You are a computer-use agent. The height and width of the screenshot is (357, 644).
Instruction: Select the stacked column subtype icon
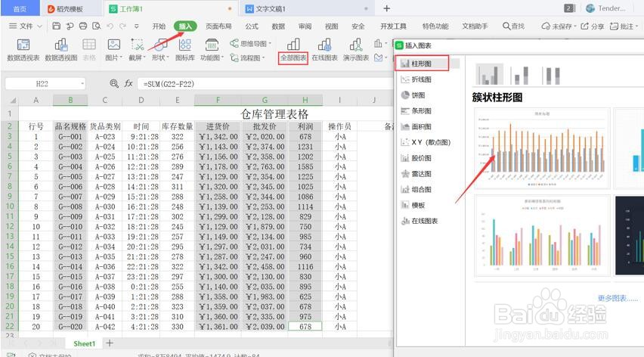point(519,75)
